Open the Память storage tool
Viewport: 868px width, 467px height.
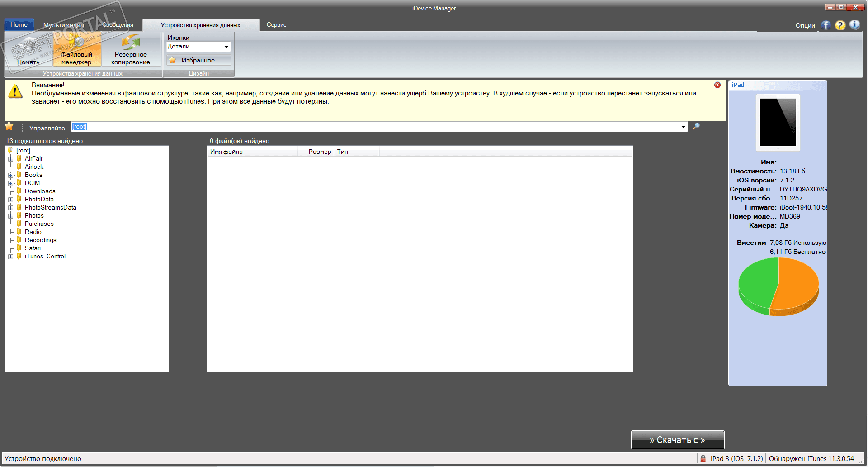tap(28, 49)
